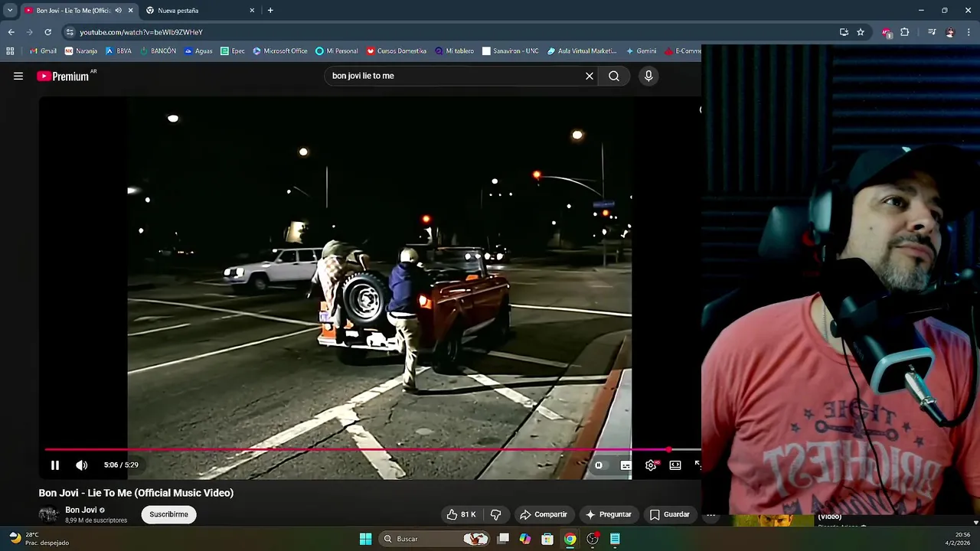Screen dimensions: 980x551
Task: Click the URL address bar
Action: 452,32
